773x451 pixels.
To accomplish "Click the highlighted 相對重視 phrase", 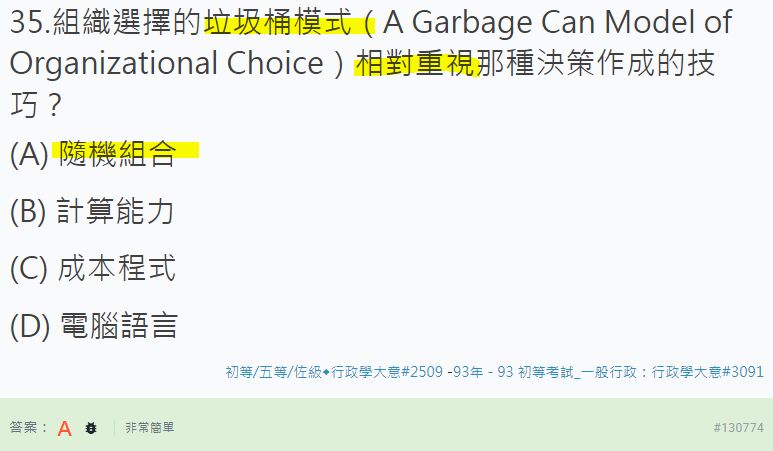I will (x=414, y=63).
